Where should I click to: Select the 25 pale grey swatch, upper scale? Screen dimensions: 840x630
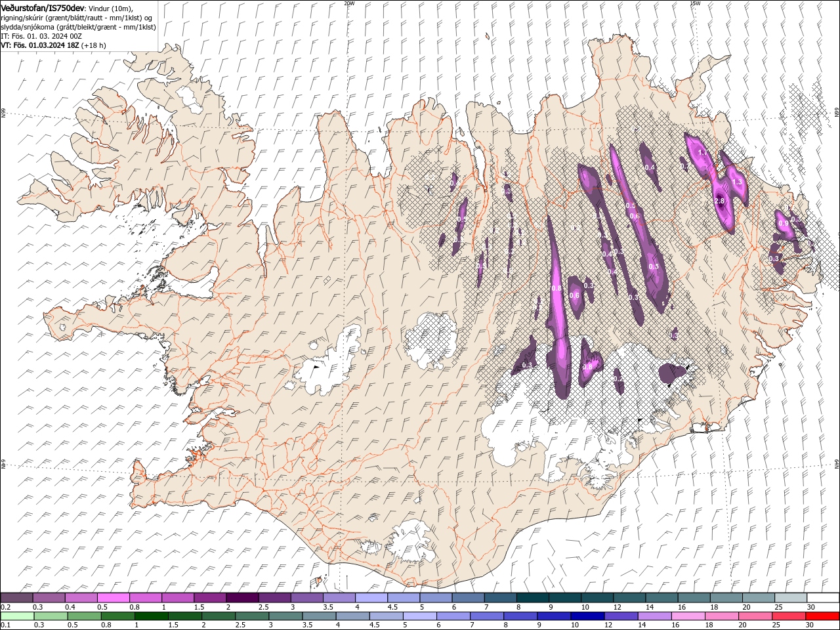click(x=791, y=598)
